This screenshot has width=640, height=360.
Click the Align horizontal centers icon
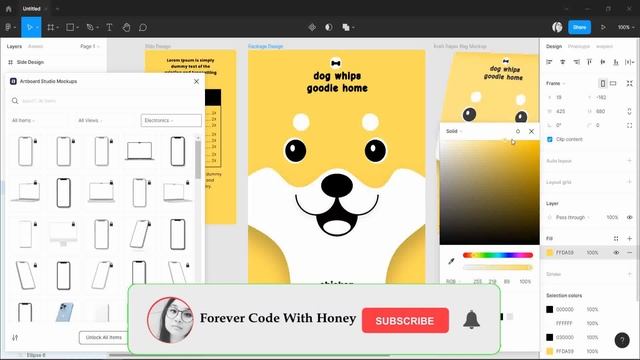pos(563,62)
